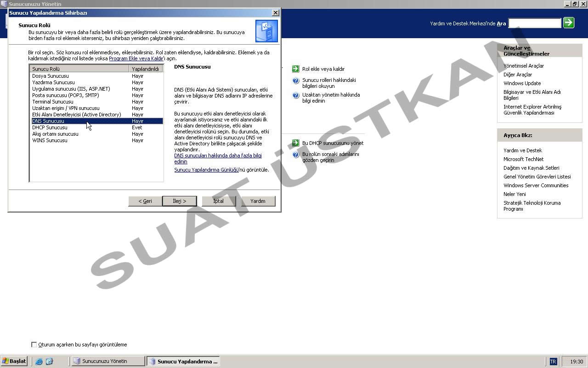588x368 pixels.
Task: Open Bu rolün sonraki adımlarını gözden geçirin
Action: point(331,157)
